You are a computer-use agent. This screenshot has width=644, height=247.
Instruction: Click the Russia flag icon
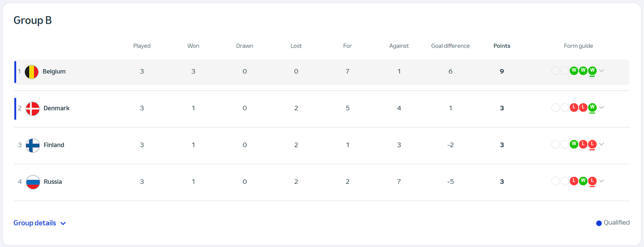tap(32, 182)
